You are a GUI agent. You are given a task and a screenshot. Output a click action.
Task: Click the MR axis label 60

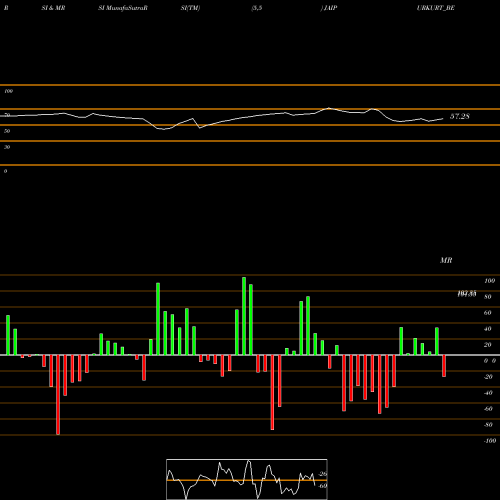point(488,313)
